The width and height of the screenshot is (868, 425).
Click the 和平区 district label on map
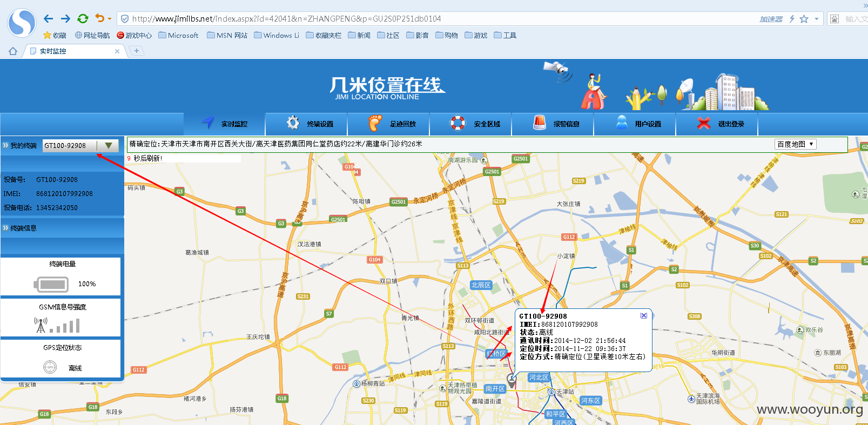point(555,414)
